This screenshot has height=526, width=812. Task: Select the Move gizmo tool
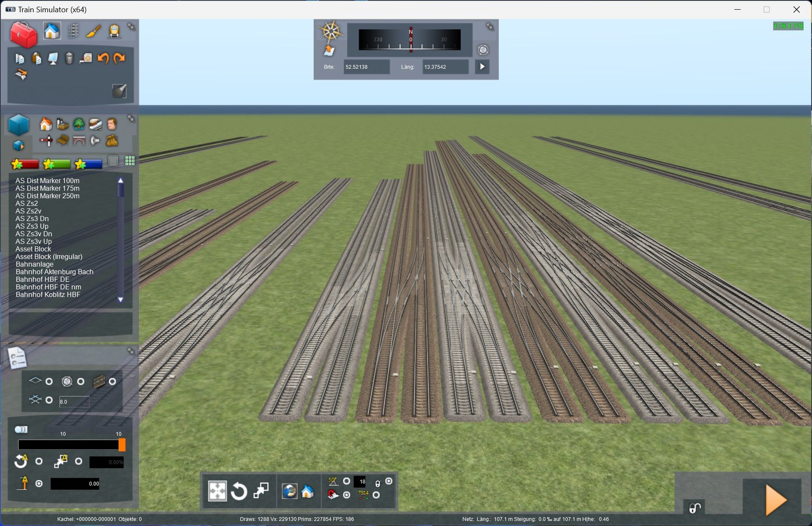(217, 491)
